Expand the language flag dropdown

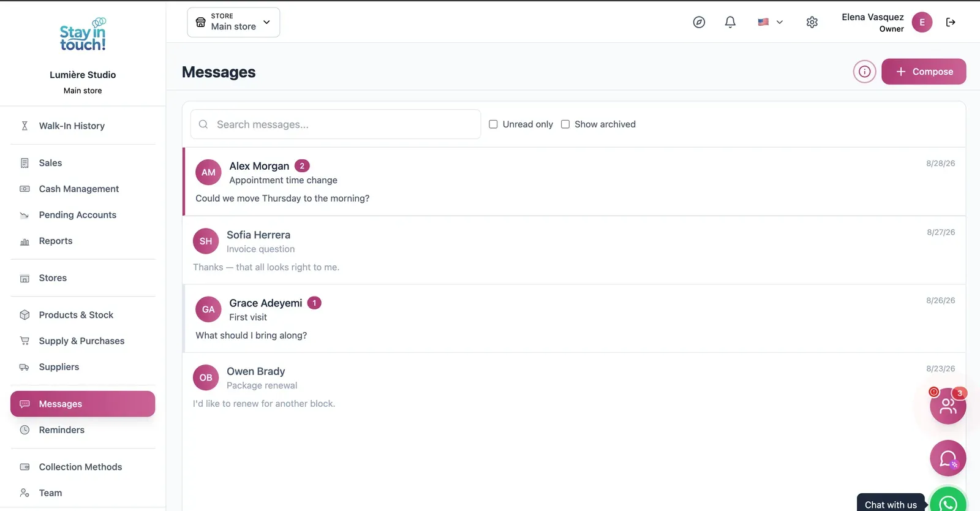pyautogui.click(x=770, y=22)
